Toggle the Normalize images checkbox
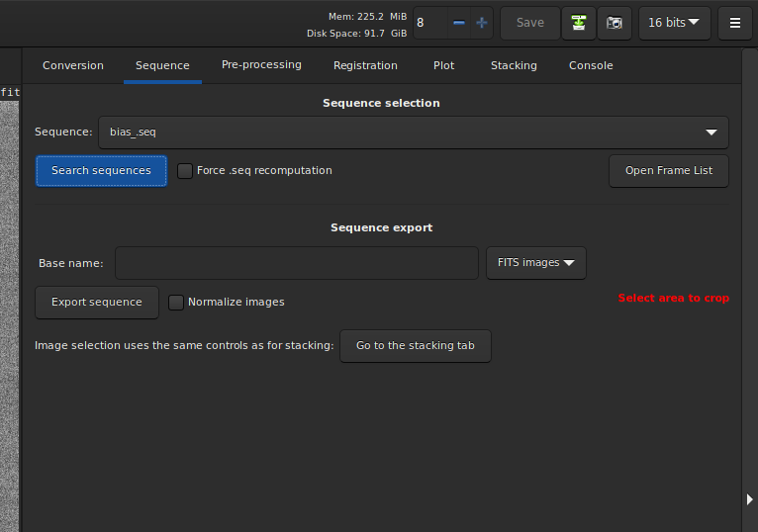Image resolution: width=758 pixels, height=532 pixels. click(x=176, y=303)
